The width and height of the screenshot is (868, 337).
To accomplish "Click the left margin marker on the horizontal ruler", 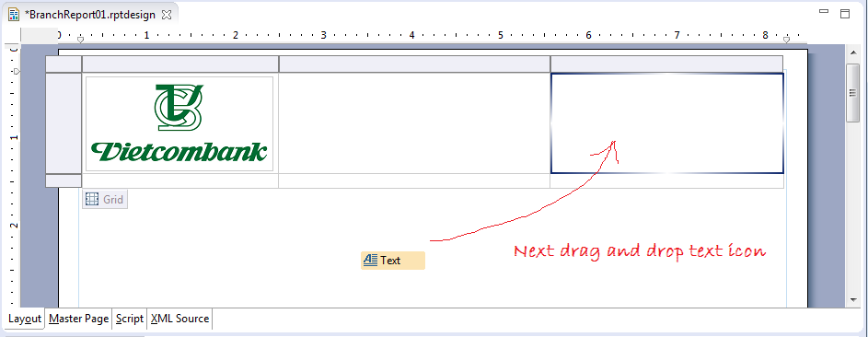I will click(x=80, y=40).
